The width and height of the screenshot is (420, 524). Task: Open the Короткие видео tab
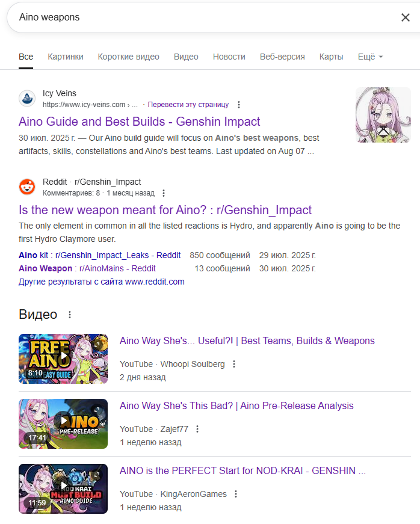click(128, 57)
